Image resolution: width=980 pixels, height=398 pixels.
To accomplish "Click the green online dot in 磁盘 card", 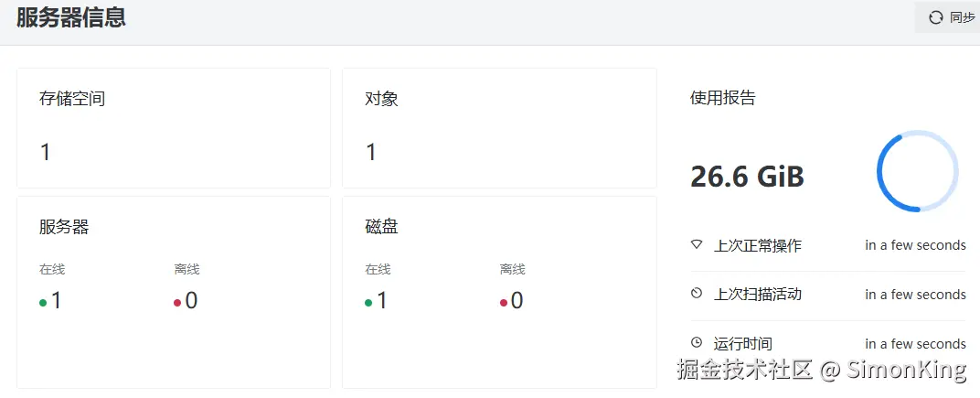I will coord(368,303).
